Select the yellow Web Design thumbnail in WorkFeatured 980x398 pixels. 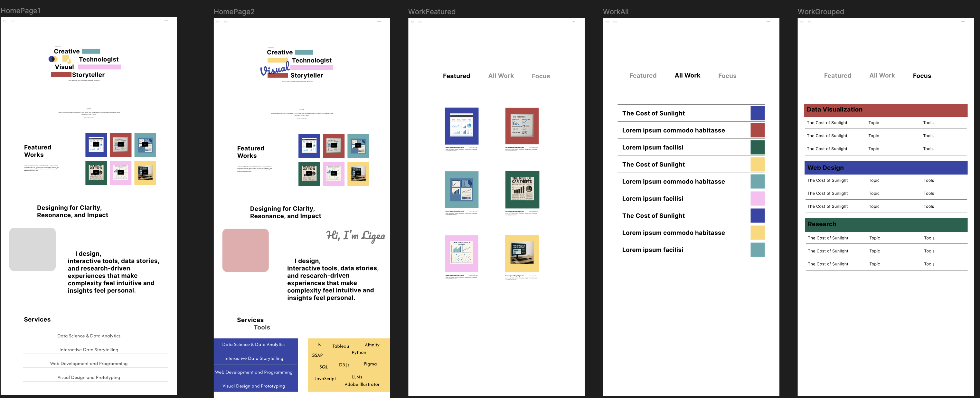coord(522,253)
